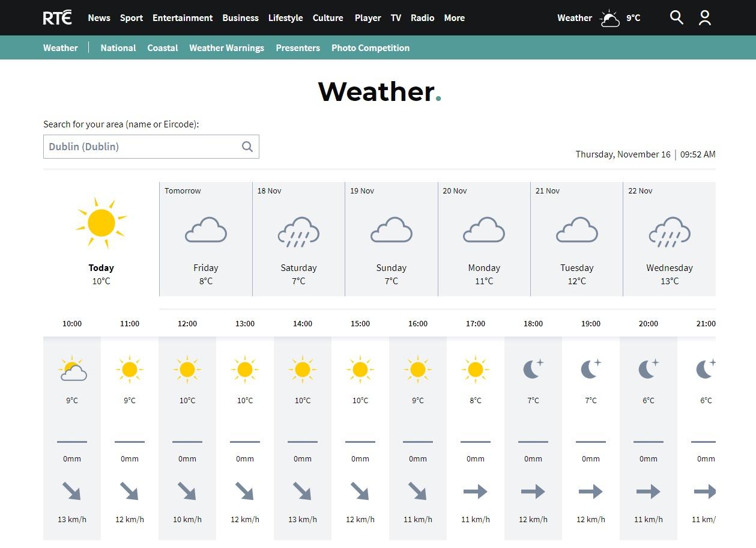
Task: Select the Sport menu item
Action: (131, 18)
